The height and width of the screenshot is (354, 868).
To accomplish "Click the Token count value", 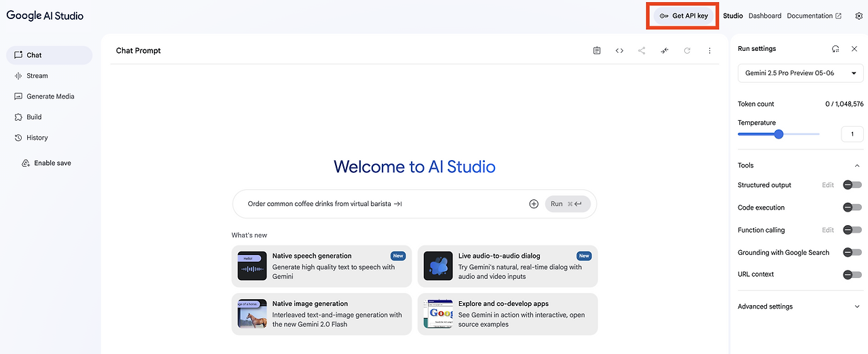I will click(844, 104).
